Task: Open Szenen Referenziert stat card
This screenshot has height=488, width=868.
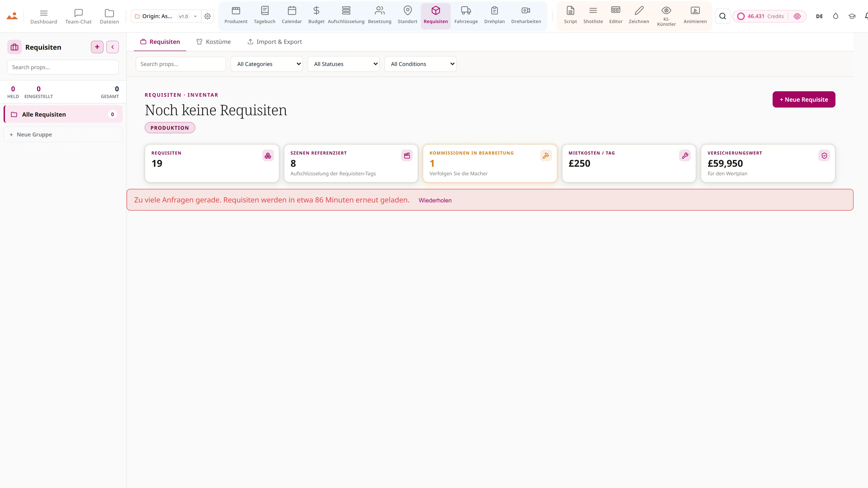Action: click(x=351, y=163)
